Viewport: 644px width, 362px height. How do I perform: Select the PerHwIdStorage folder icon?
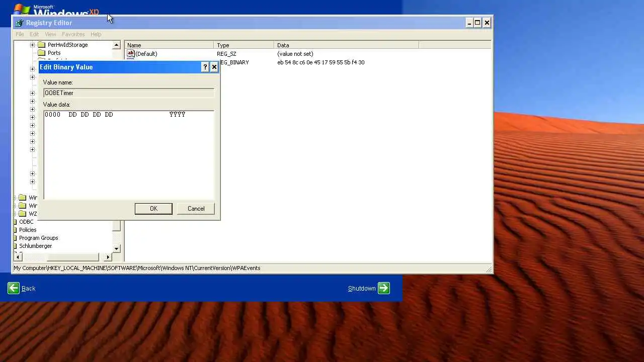(42, 45)
